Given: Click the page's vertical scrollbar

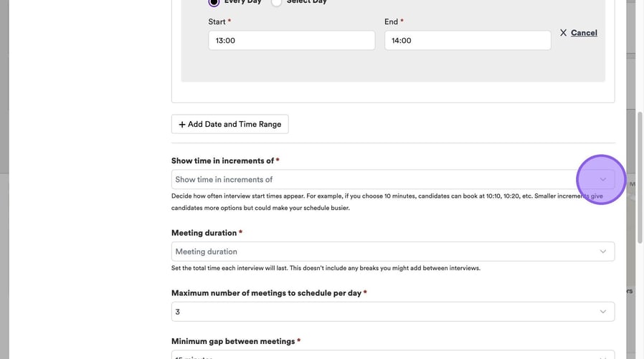Looking at the screenshot, I should [640, 179].
